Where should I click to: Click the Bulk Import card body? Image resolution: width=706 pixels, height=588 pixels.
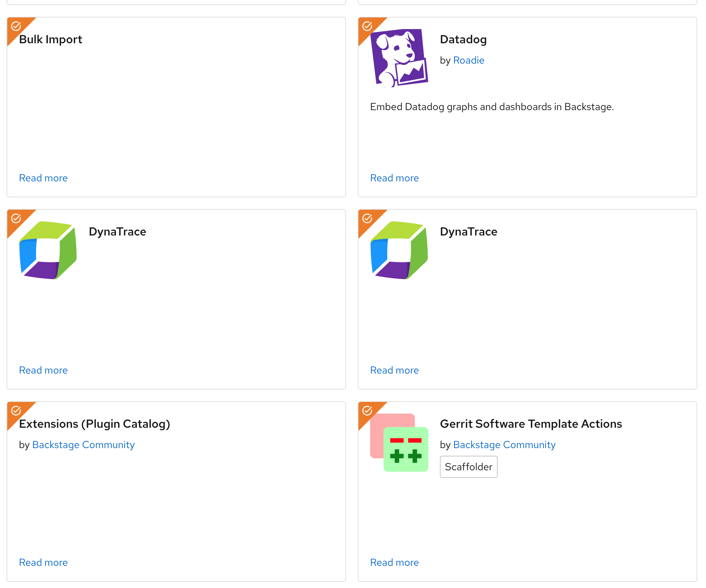pos(176,109)
